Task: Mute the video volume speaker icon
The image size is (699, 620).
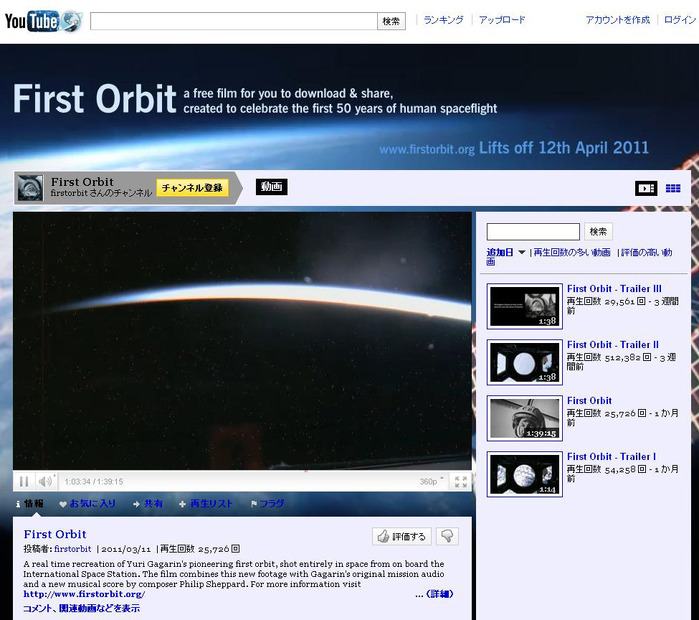Action: tap(45, 481)
